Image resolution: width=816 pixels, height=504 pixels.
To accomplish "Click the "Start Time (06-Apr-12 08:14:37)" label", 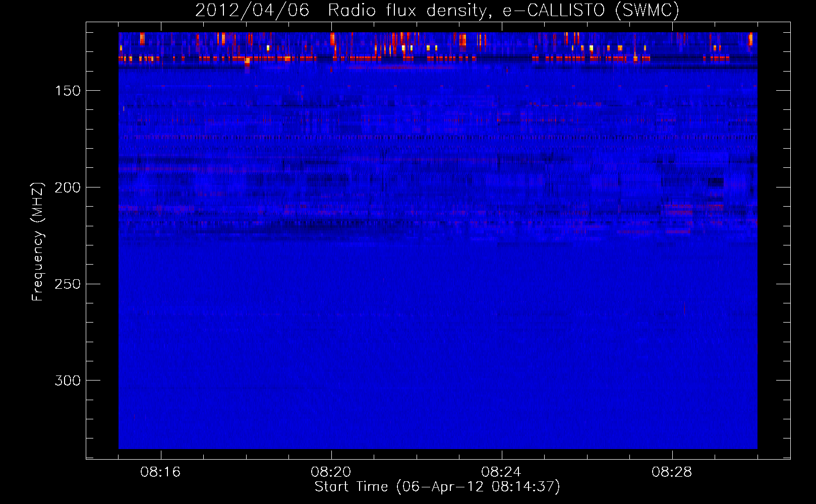I will click(x=437, y=487).
